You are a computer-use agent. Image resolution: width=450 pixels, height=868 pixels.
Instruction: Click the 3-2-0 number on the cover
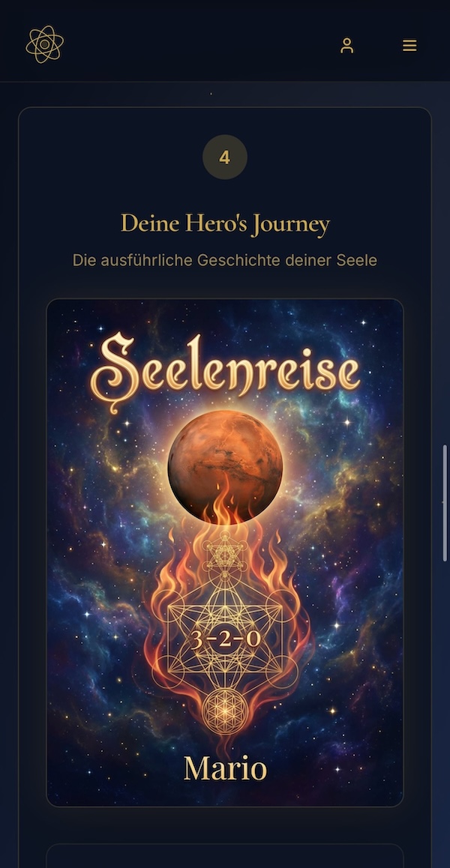coord(225,639)
